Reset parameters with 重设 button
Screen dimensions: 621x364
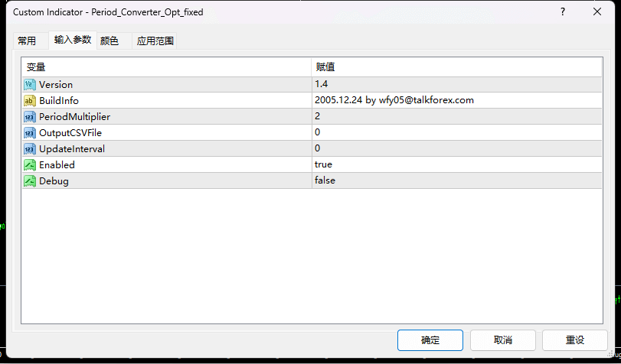click(574, 340)
